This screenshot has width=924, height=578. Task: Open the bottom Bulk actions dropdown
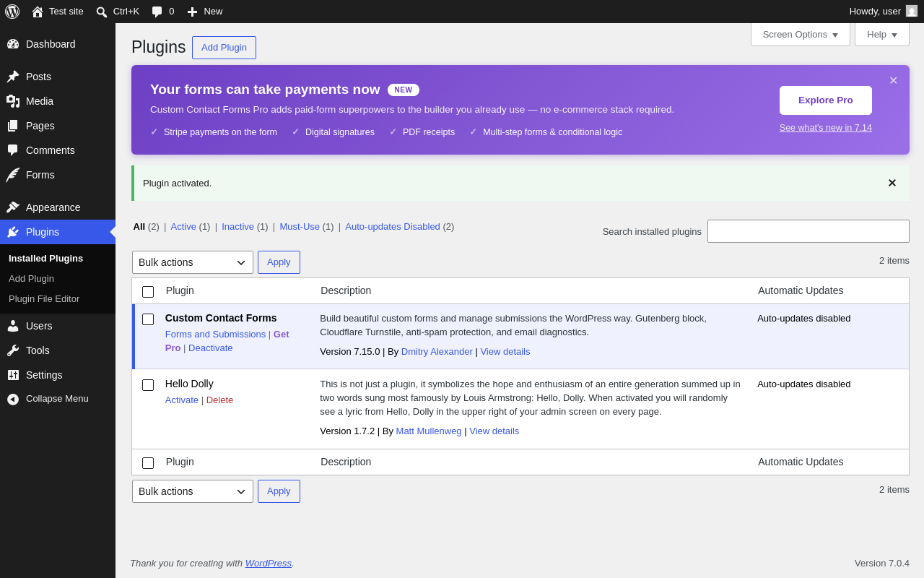point(193,491)
